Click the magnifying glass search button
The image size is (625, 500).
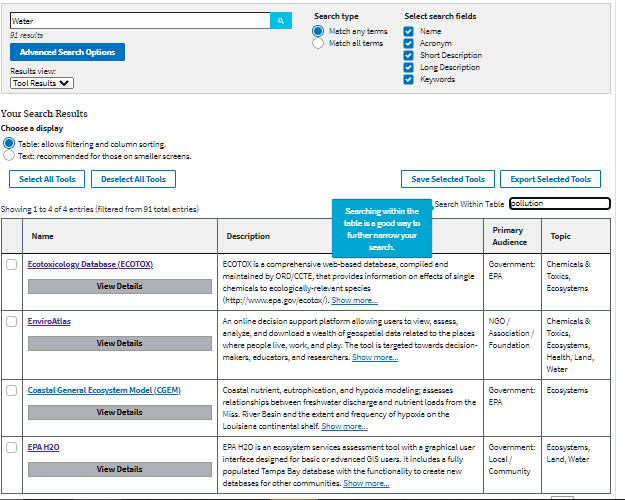coord(281,20)
